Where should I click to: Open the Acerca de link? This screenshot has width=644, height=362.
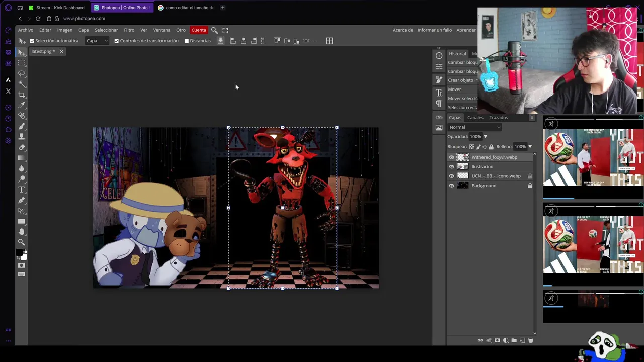(403, 30)
